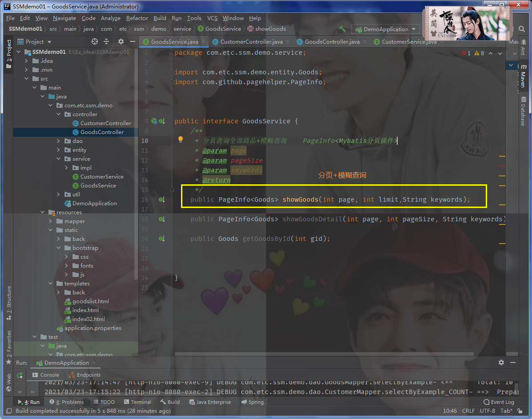
Task: Open the TODO tool window
Action: click(x=104, y=402)
